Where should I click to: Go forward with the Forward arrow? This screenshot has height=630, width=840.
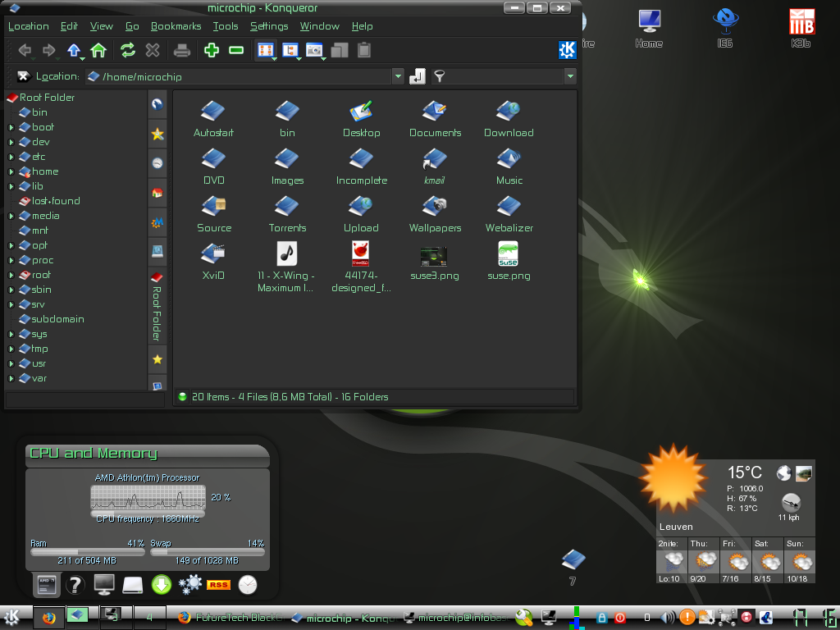tap(48, 50)
